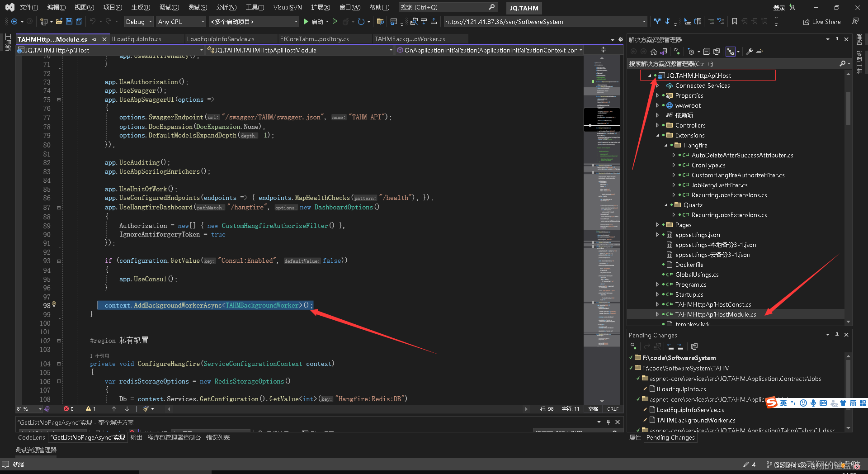Toggle checkmark for F:\code\SoftwareSystem\TAHM
This screenshot has width=868, height=474.
[631, 368]
